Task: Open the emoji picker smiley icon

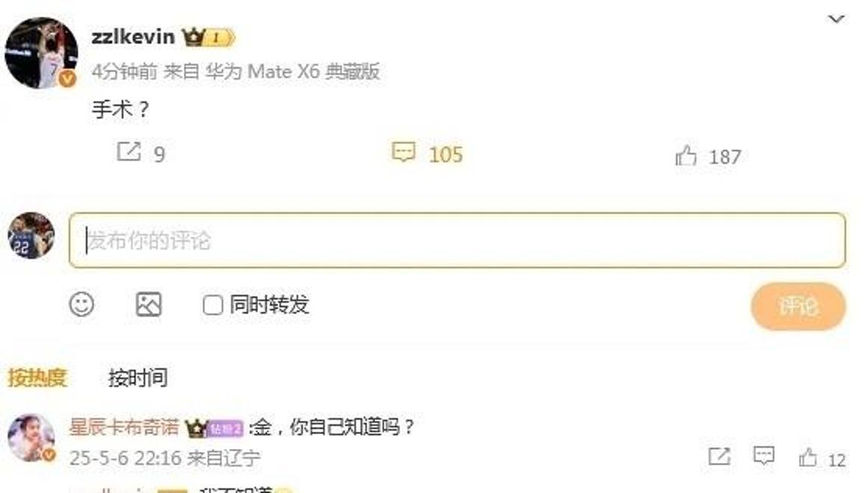Action: [81, 304]
